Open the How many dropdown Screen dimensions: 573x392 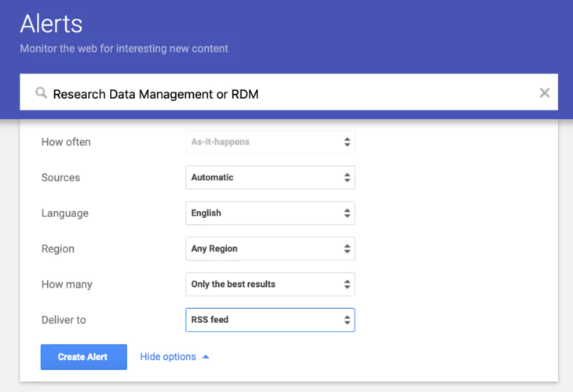(270, 284)
